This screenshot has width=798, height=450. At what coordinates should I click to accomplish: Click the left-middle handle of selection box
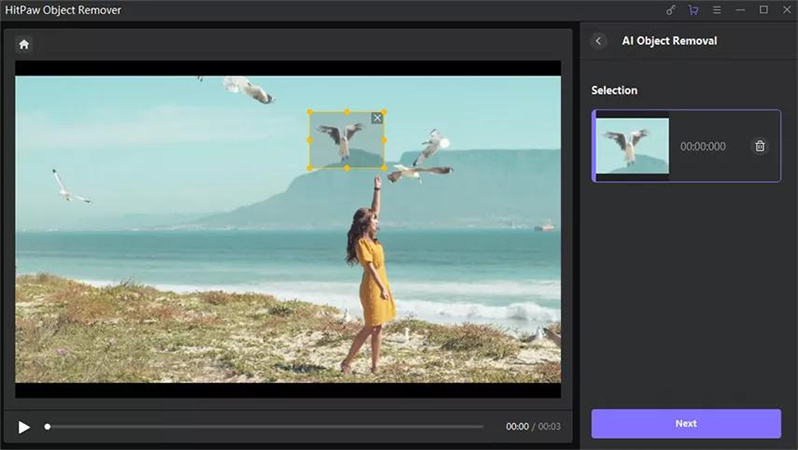point(309,140)
